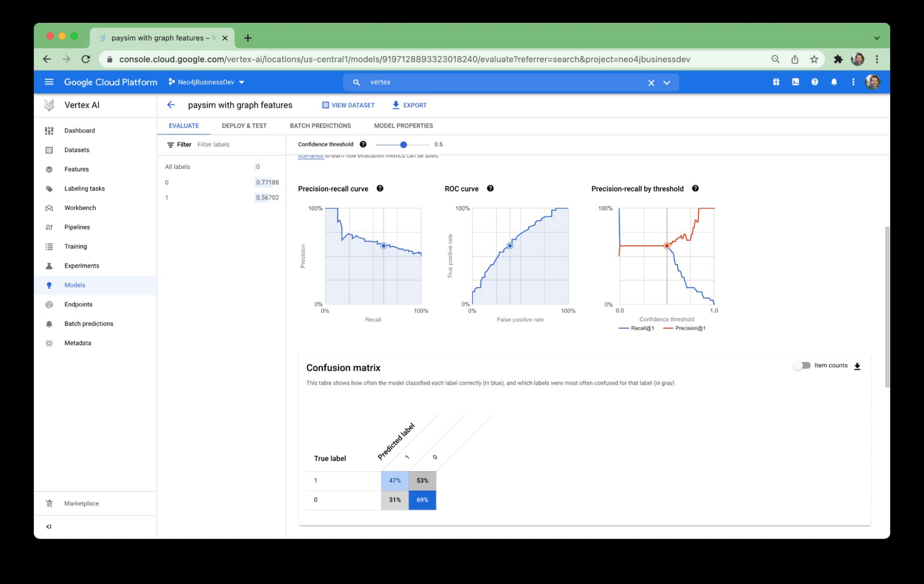Click the precision-recall curve threshold marker
The height and width of the screenshot is (584, 924).
click(383, 246)
